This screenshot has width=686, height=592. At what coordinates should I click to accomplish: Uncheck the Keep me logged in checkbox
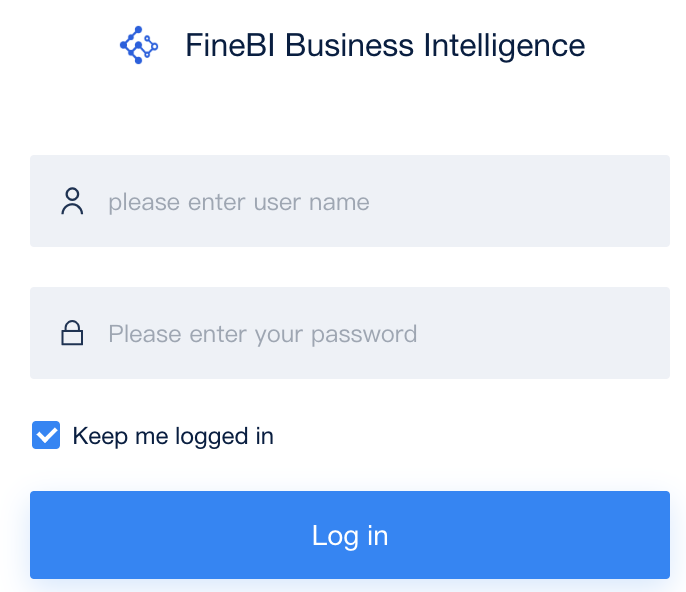click(x=46, y=436)
